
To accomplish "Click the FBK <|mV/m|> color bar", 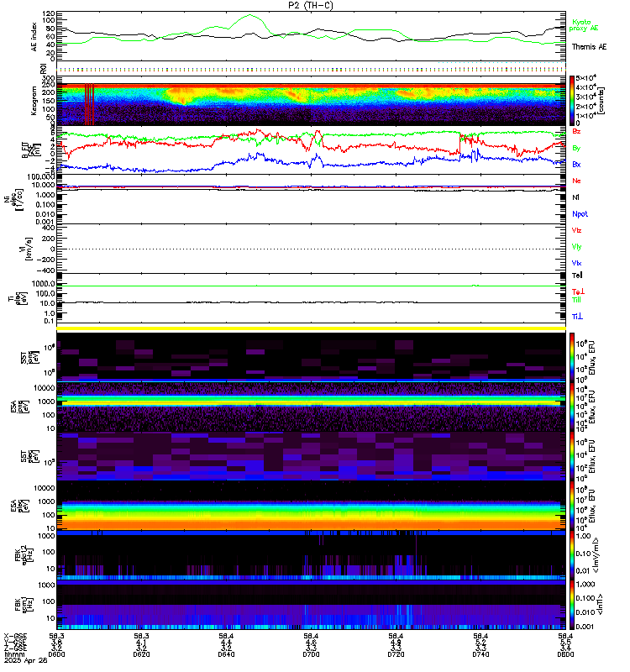I will (x=572, y=555).
